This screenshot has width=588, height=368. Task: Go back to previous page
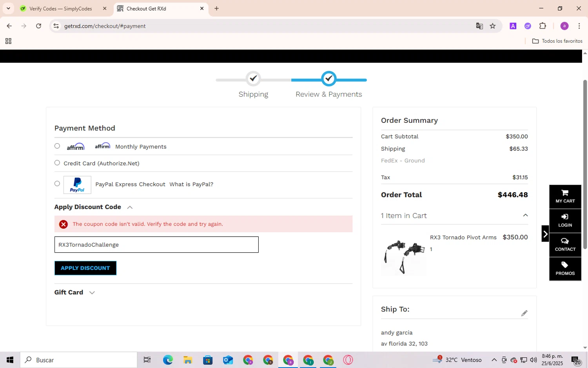(9, 26)
